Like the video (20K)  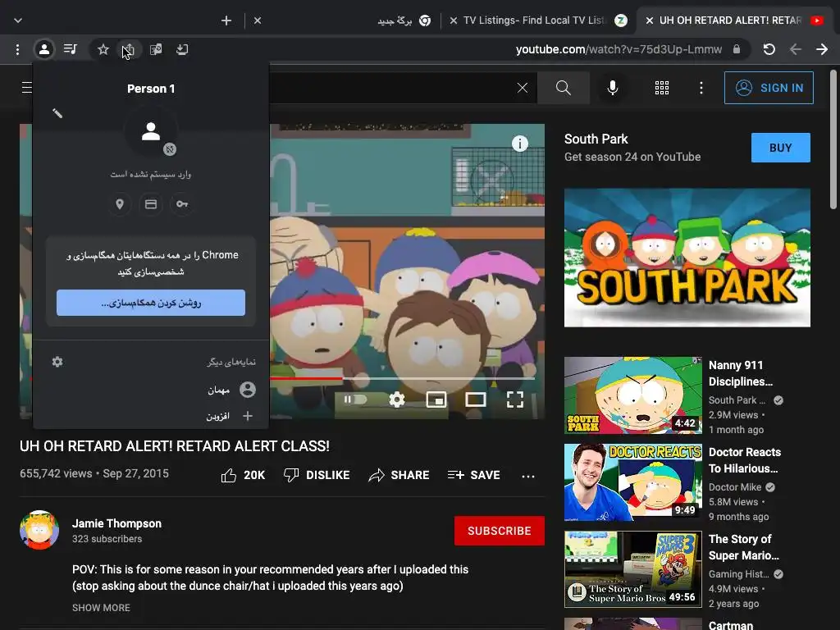[243, 475]
